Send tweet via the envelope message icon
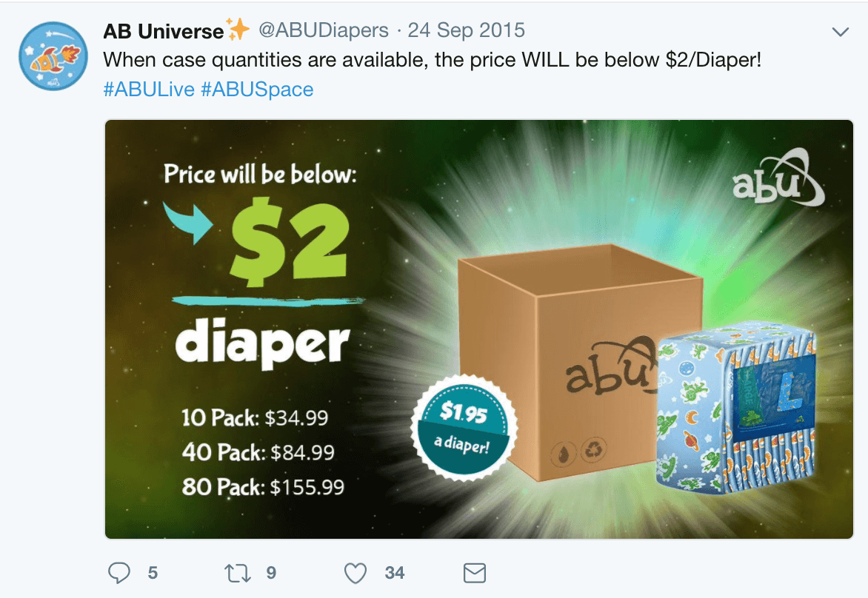 [475, 573]
